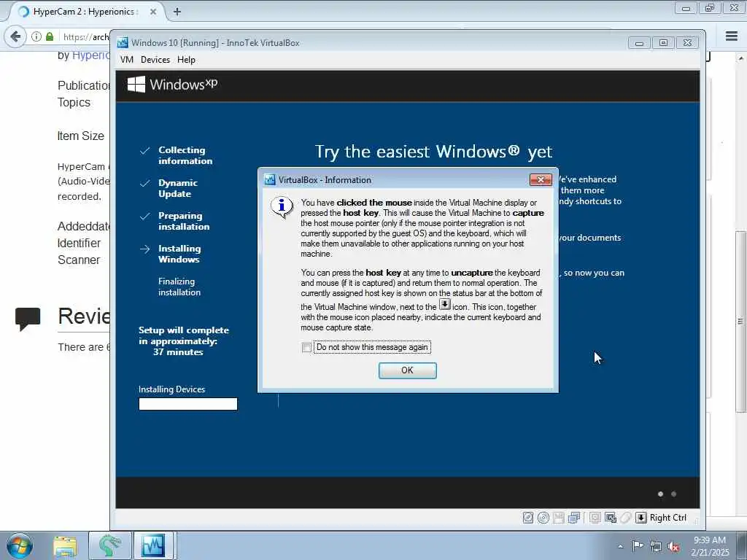Click the VirtualBox icon in the Information dialog title bar
The width and height of the screenshot is (747, 560).
[270, 179]
